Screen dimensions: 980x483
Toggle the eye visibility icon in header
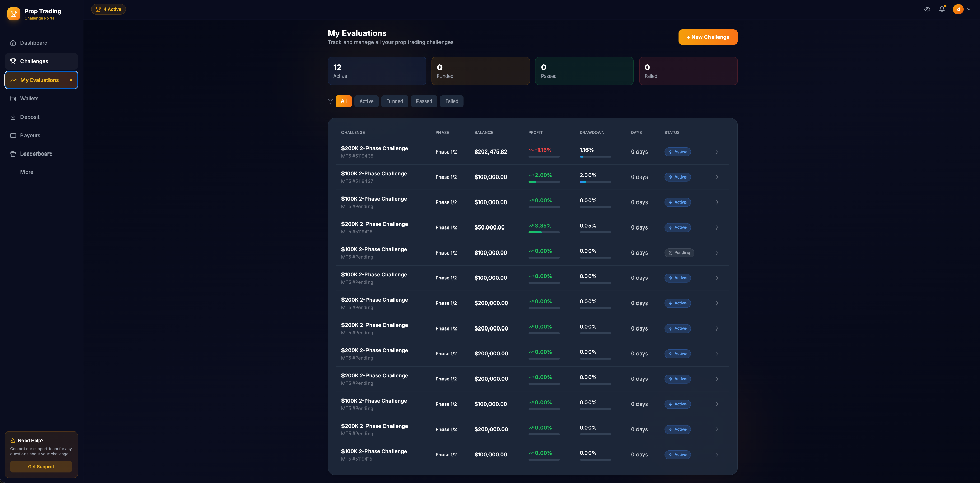click(927, 9)
